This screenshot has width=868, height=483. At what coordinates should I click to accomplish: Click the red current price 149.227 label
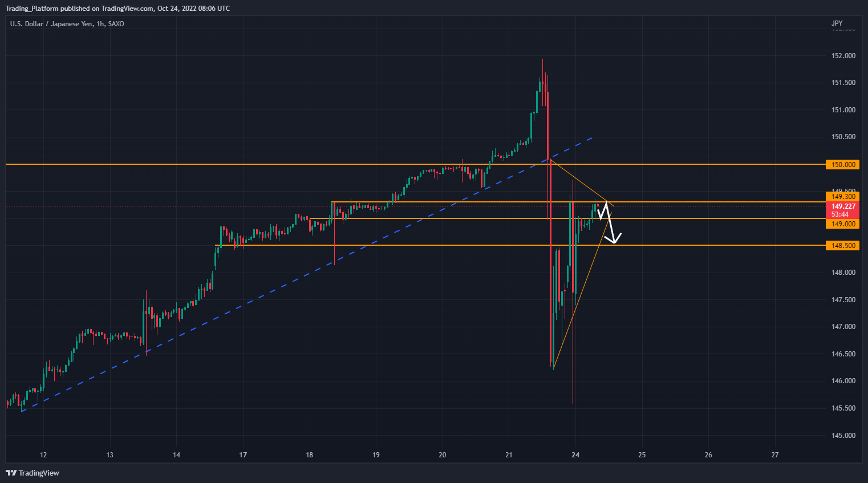coord(842,206)
